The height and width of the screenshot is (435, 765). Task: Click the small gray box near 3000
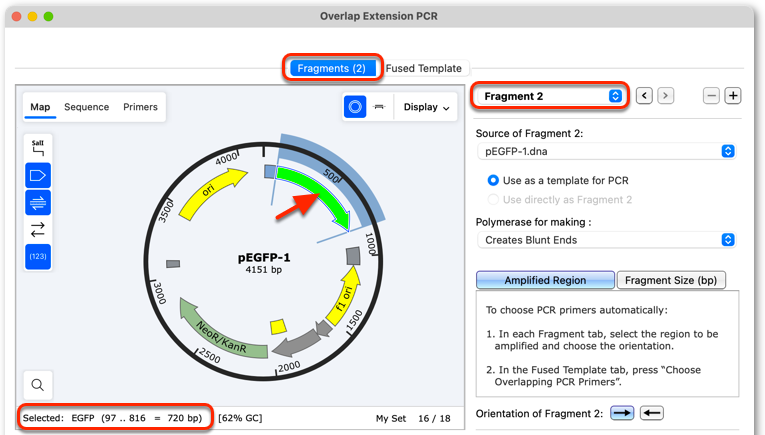[x=173, y=264]
